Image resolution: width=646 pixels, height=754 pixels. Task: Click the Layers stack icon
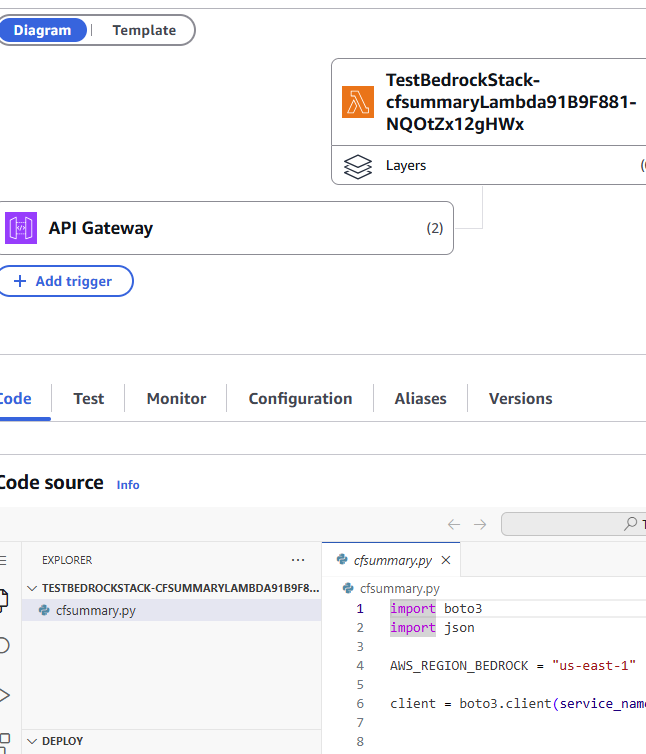pyautogui.click(x=357, y=166)
